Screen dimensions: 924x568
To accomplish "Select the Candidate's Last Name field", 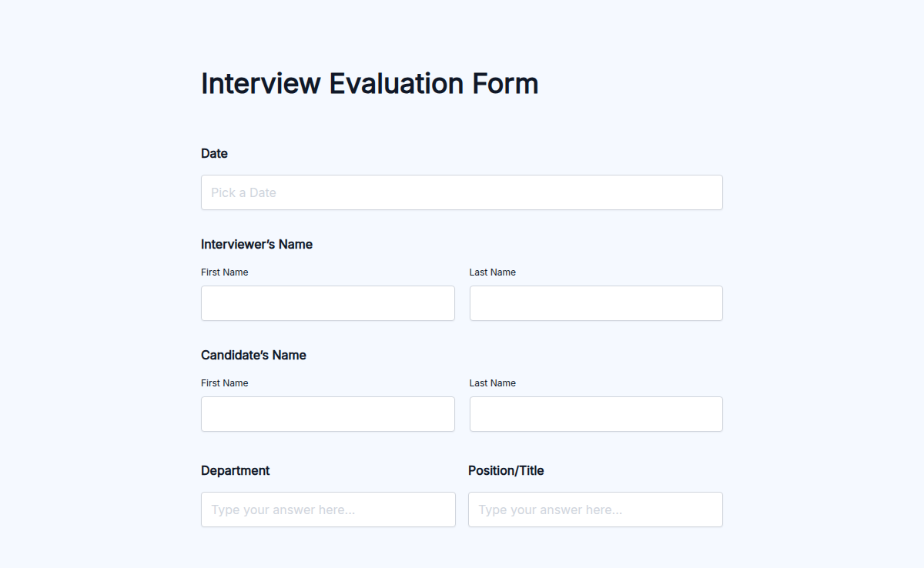I will (595, 413).
